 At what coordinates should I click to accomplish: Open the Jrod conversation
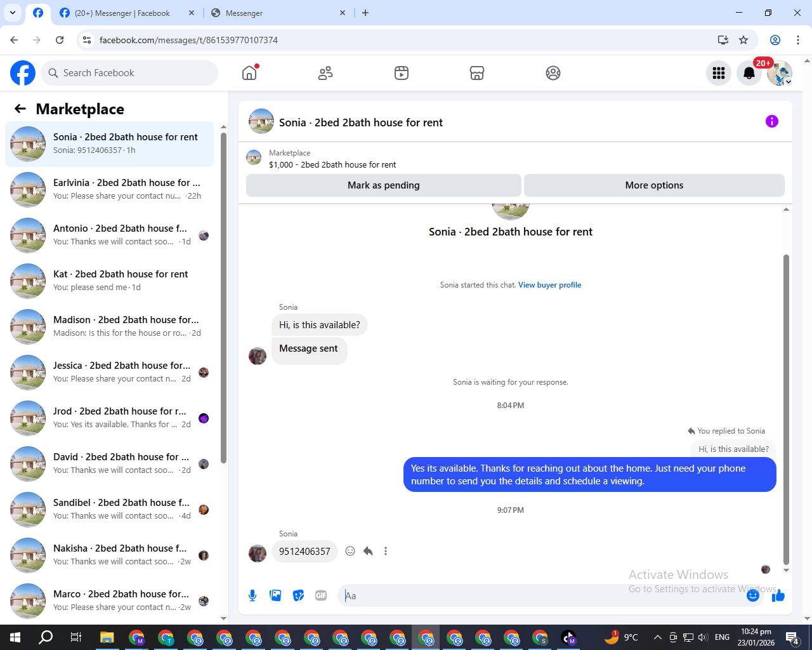109,418
